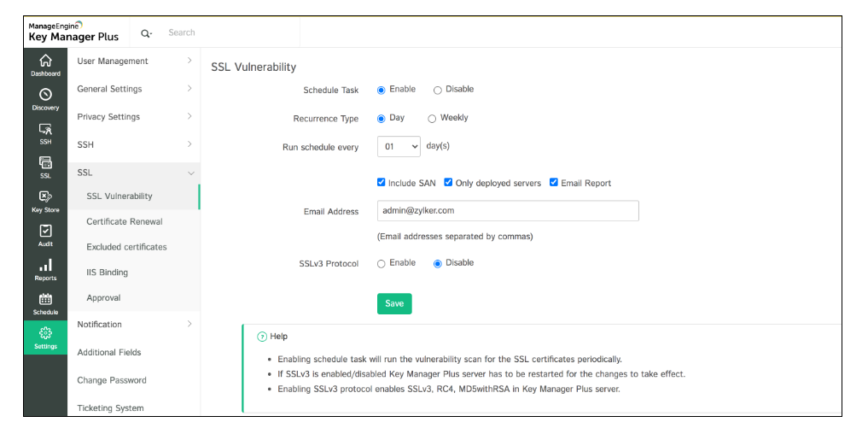Expand the User Management section
868x428 pixels.
134,62
